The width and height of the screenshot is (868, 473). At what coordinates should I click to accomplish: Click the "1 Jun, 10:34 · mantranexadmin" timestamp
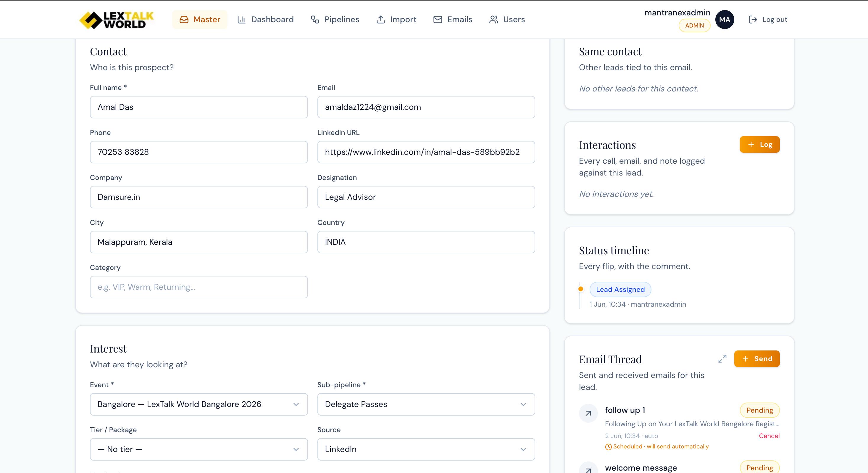[638, 305]
